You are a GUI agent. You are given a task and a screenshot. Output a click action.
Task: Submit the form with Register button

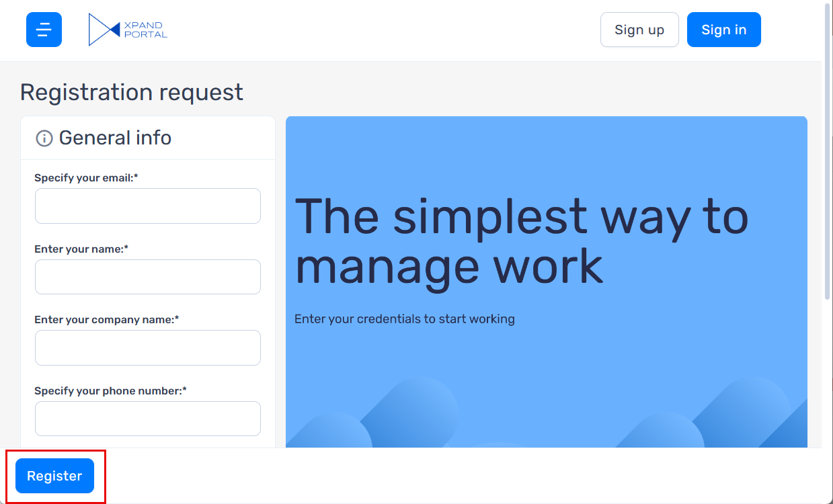[54, 476]
